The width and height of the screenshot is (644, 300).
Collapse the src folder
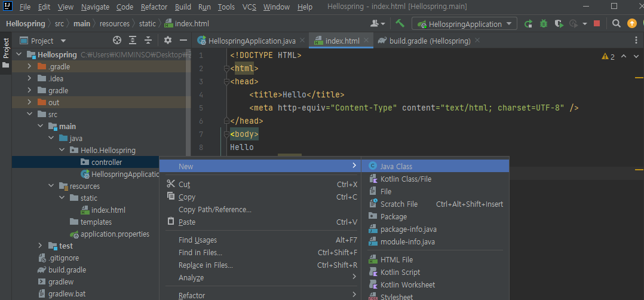[29, 114]
